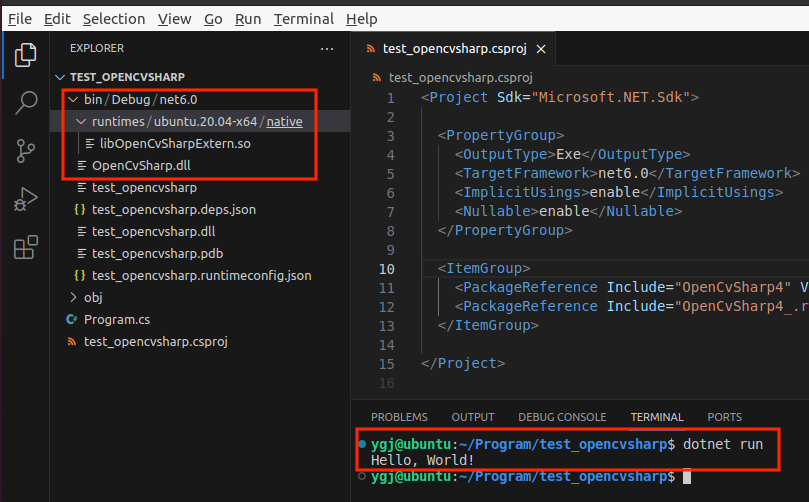Open the Help menu
The height and width of the screenshot is (502, 809).
click(x=362, y=19)
